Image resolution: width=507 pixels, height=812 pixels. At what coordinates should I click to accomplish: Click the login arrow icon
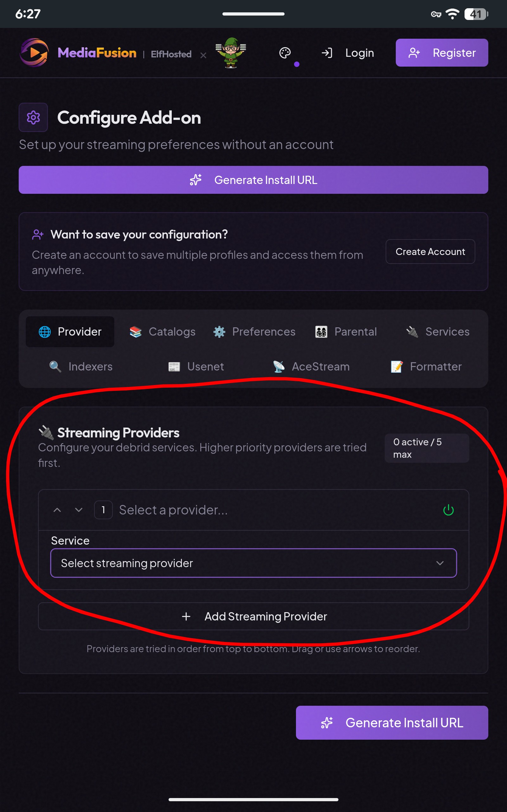tap(327, 53)
